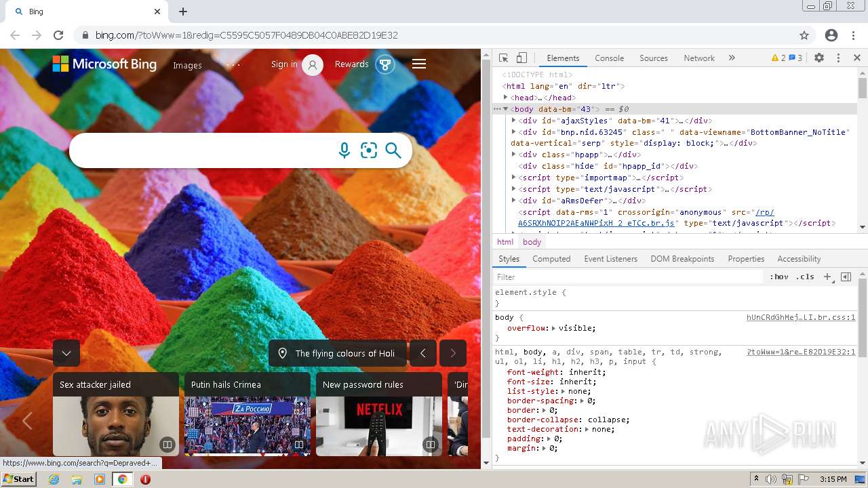Expand the head element node

(505, 98)
